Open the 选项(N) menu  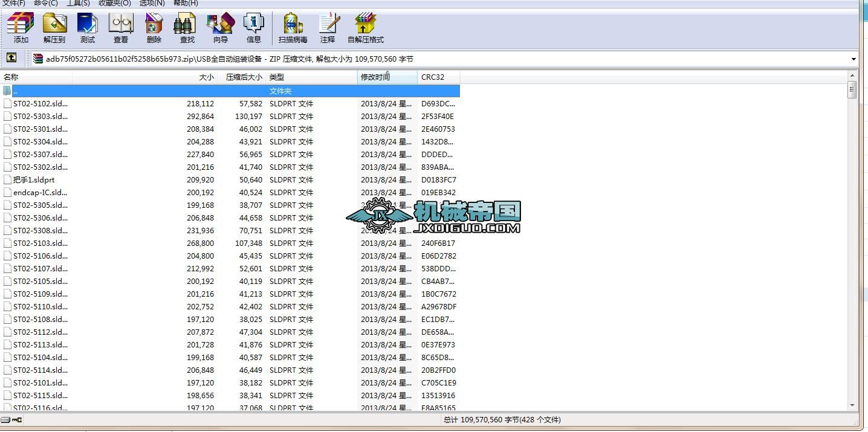[x=152, y=3]
